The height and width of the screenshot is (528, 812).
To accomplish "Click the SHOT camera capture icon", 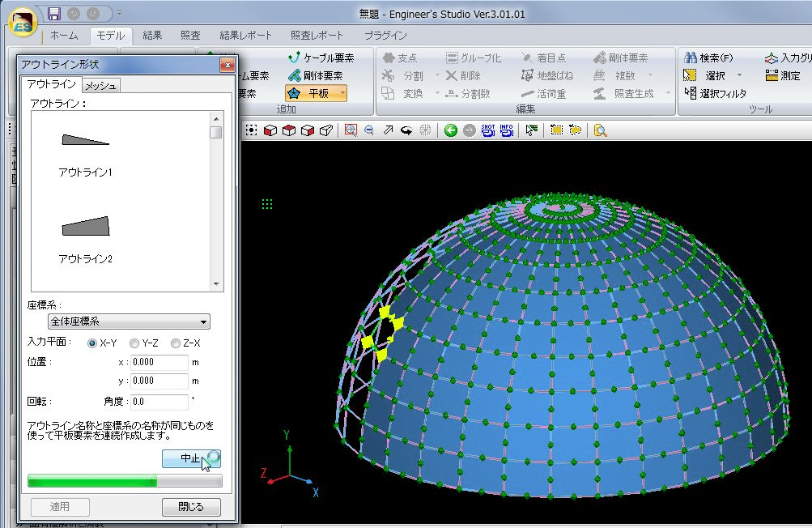I will pos(488,130).
